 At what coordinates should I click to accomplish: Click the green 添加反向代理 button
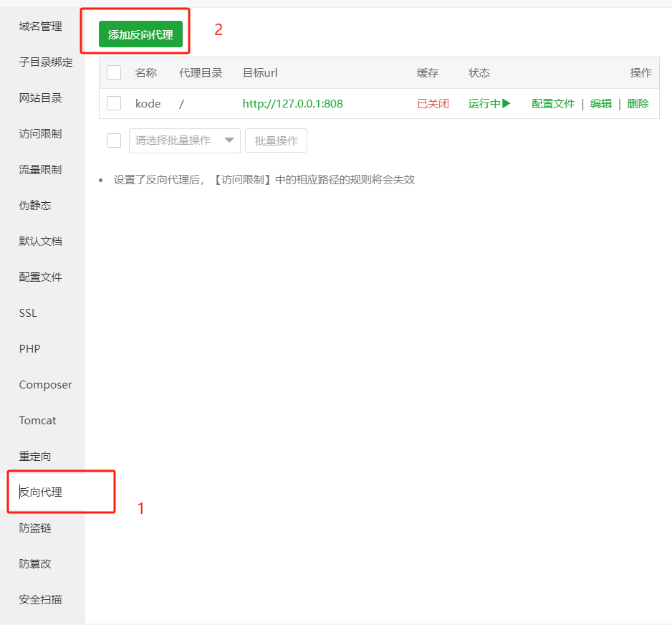140,34
